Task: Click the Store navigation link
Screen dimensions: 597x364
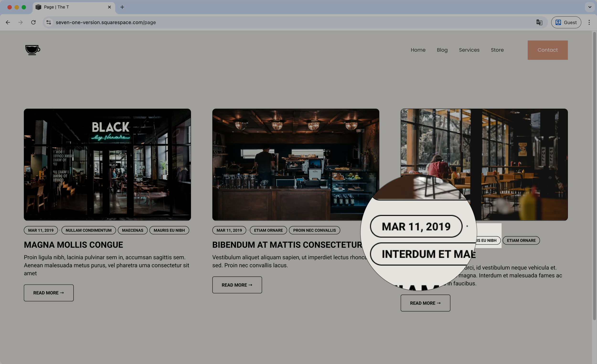Action: click(x=497, y=50)
